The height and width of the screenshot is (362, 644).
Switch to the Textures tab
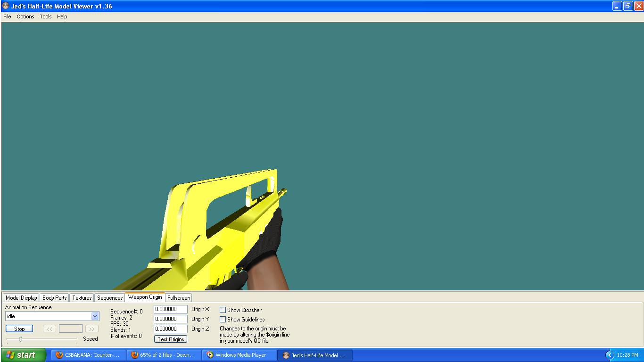(x=82, y=298)
